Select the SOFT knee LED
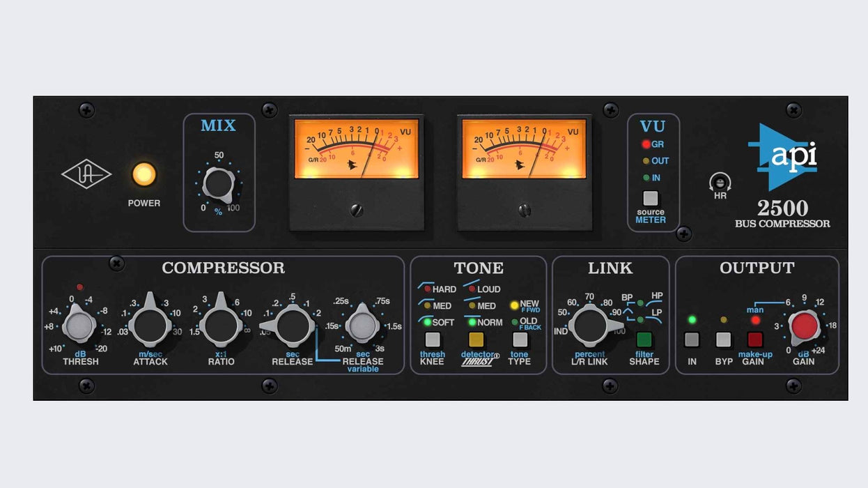Viewport: 868px width, 488px height. [x=427, y=322]
